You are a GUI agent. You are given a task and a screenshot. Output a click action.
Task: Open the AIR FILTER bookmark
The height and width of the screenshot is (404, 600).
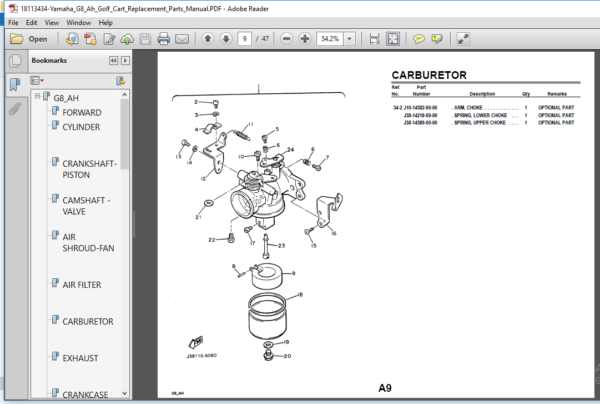pyautogui.click(x=82, y=285)
